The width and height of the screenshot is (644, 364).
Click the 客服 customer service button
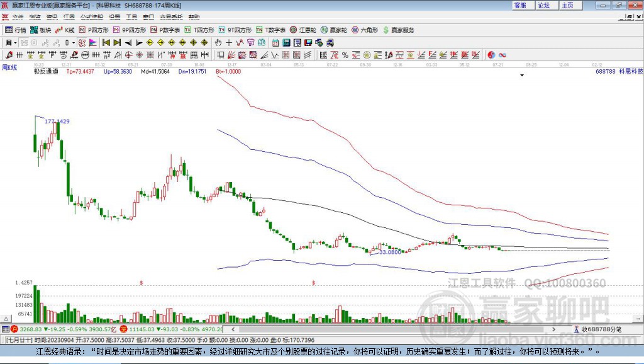(x=523, y=5)
